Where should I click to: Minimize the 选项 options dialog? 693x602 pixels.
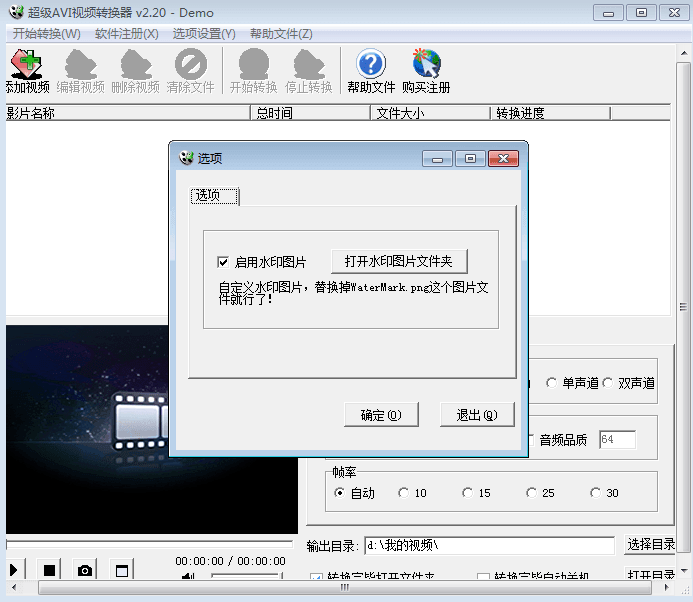coord(437,158)
